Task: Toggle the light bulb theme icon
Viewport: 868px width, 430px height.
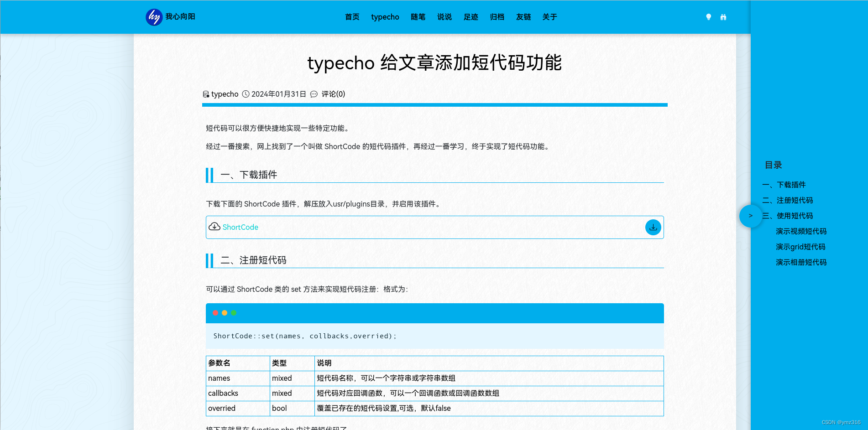Action: (x=708, y=17)
